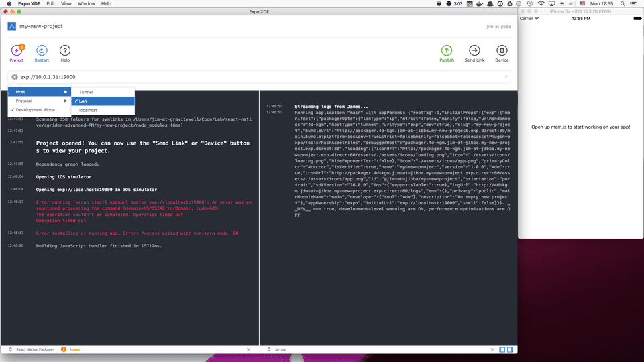Choose Tunnel as the host option
The width and height of the screenshot is (644, 362).
pyautogui.click(x=86, y=92)
